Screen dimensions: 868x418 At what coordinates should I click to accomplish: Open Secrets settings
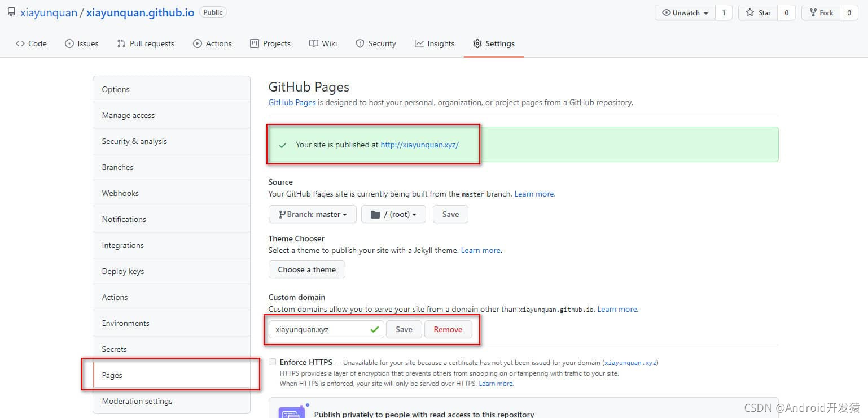(172, 349)
